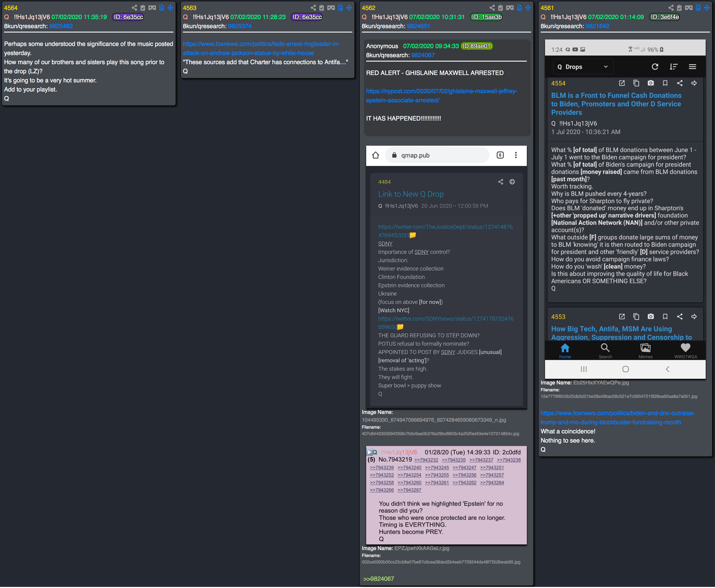
Task: Open 8kun link 9825374 in post 4563
Action: click(240, 26)
